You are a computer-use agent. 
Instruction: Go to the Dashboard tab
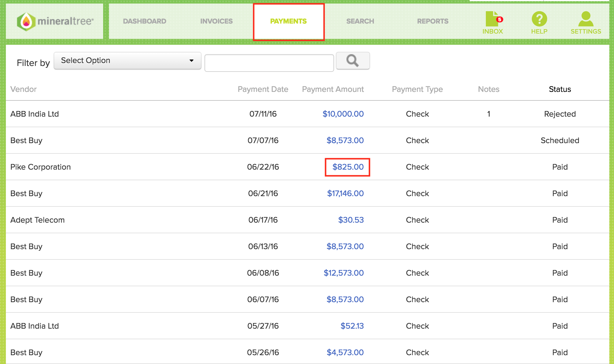145,21
